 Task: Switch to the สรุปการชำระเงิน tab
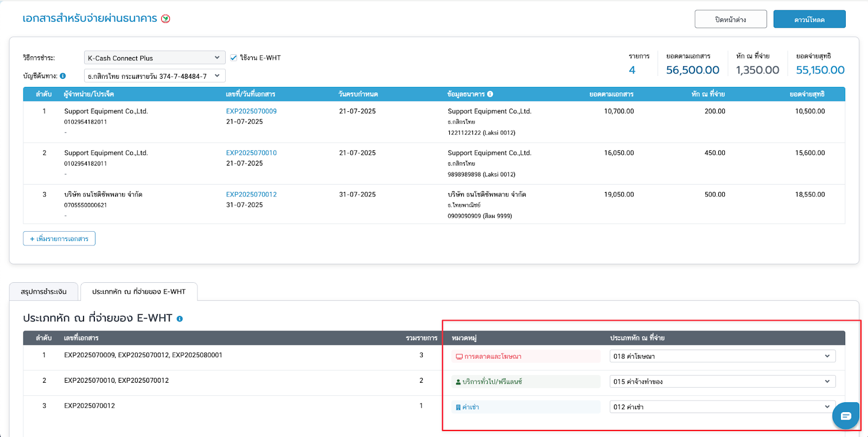click(44, 292)
